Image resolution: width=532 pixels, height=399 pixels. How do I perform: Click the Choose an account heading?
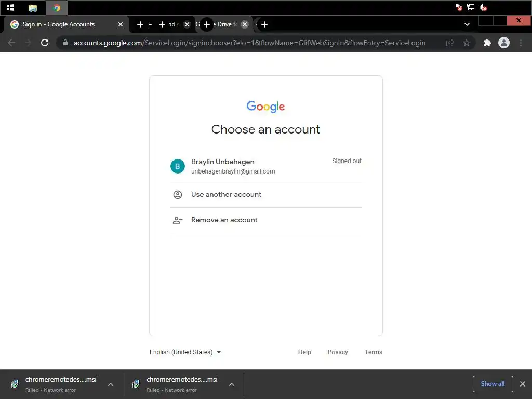pyautogui.click(x=265, y=129)
